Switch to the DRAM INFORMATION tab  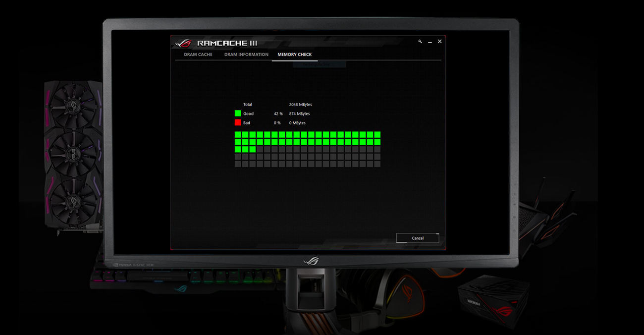point(246,55)
